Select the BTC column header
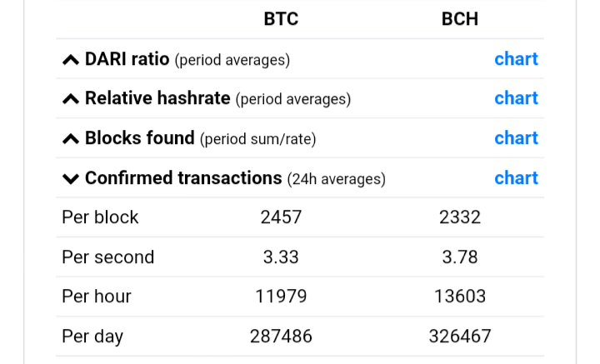 coord(281,18)
